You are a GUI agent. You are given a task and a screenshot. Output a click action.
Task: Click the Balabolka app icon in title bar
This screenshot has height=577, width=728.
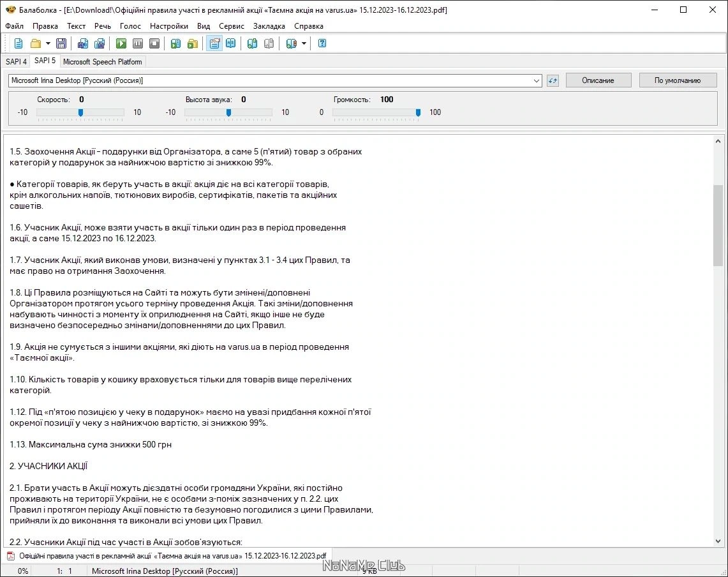(x=11, y=10)
